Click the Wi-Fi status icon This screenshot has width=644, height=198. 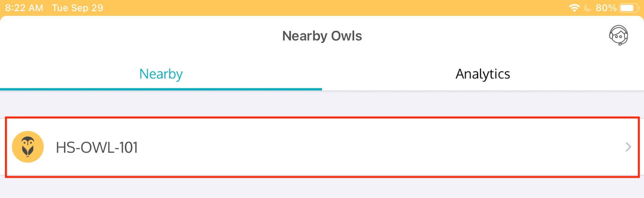click(x=574, y=8)
